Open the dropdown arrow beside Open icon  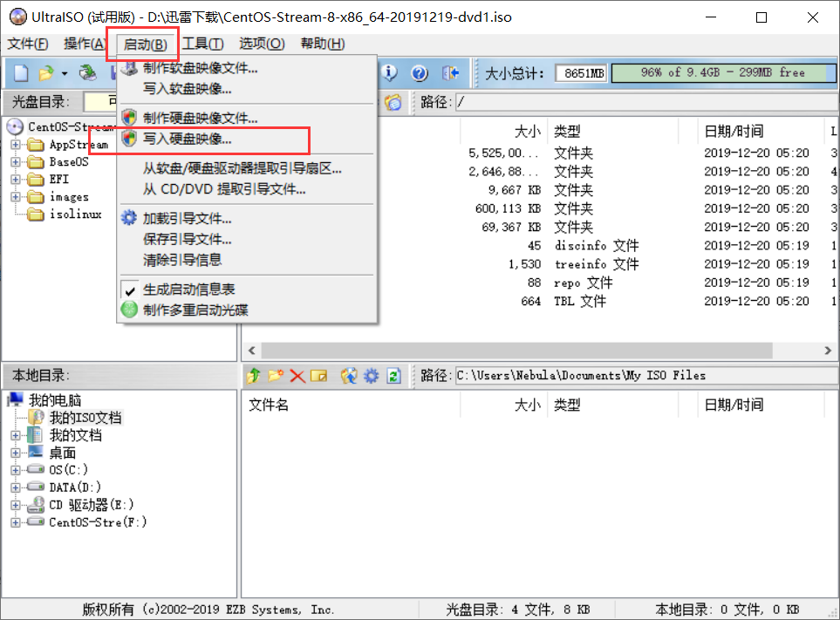pyautogui.click(x=65, y=73)
